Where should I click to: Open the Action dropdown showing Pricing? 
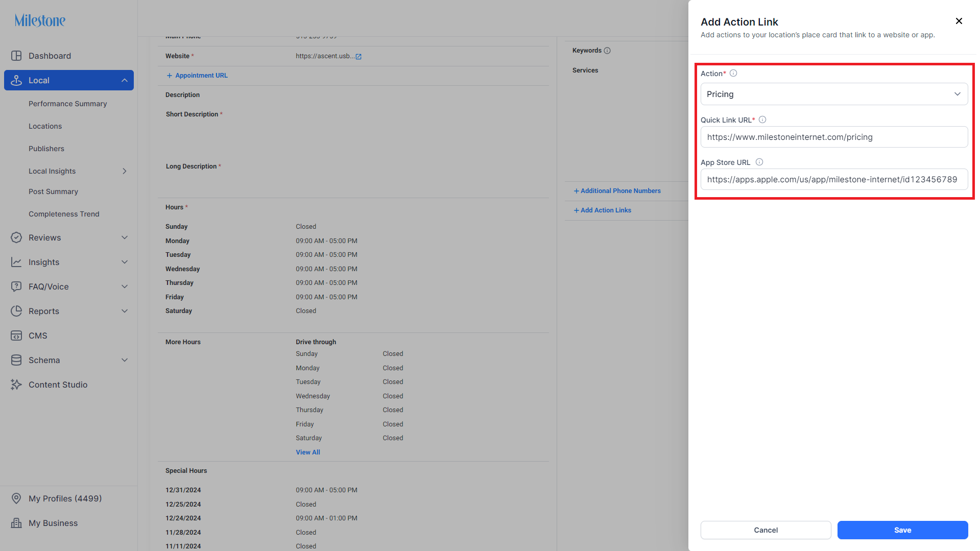click(834, 94)
